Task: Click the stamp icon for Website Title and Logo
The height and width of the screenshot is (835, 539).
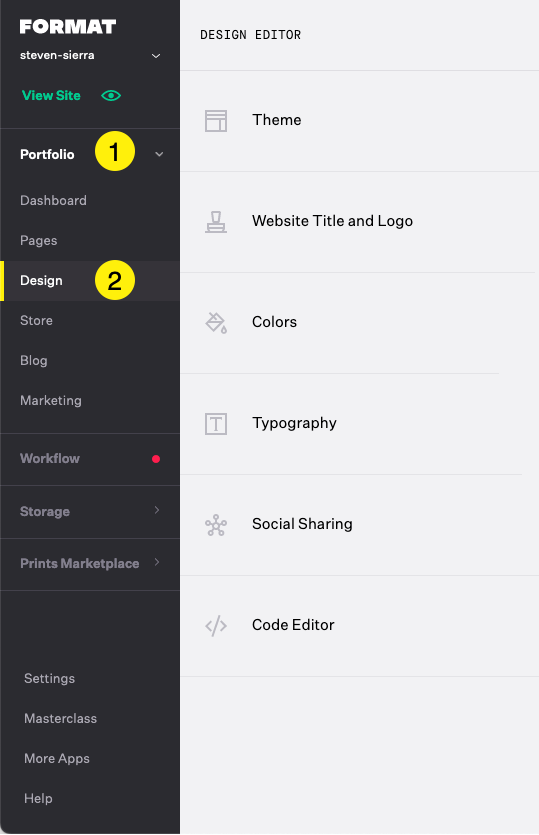Action: click(x=216, y=222)
